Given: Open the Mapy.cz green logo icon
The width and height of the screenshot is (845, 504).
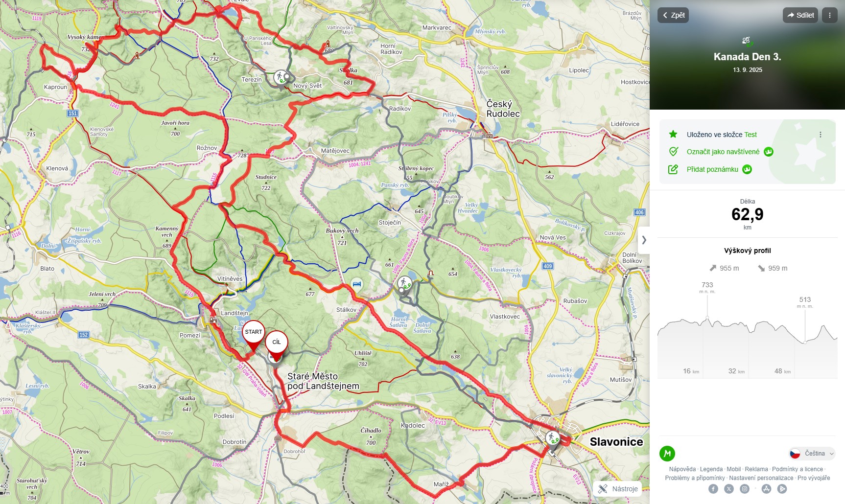Looking at the screenshot, I should (667, 454).
